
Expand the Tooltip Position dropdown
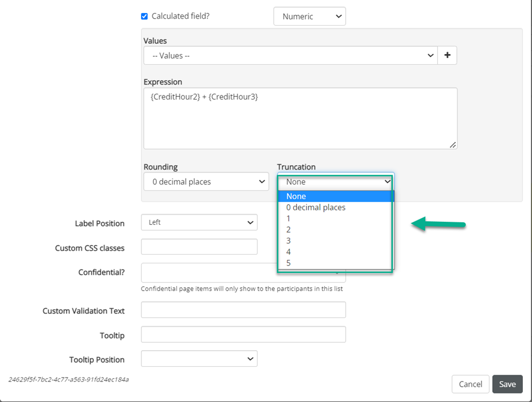[x=199, y=359]
